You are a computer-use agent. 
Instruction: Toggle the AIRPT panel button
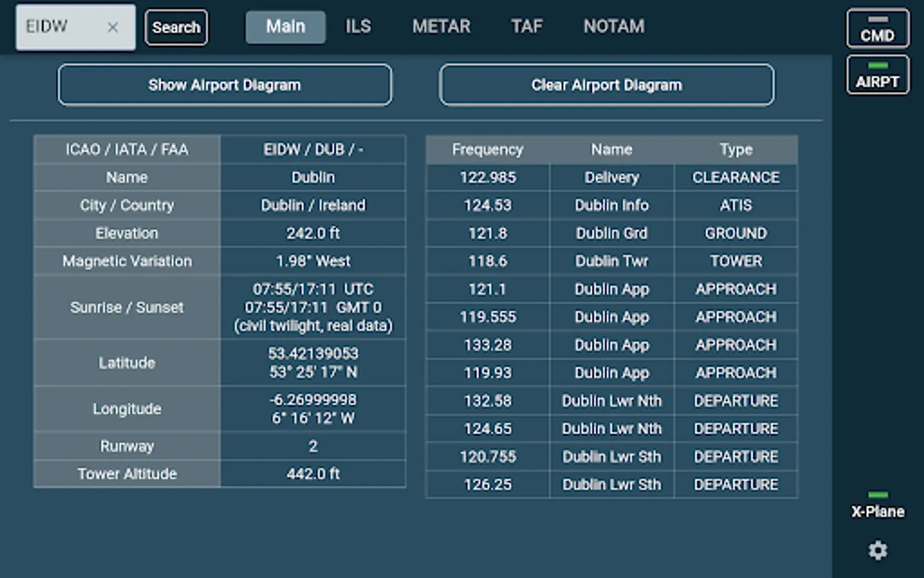877,75
